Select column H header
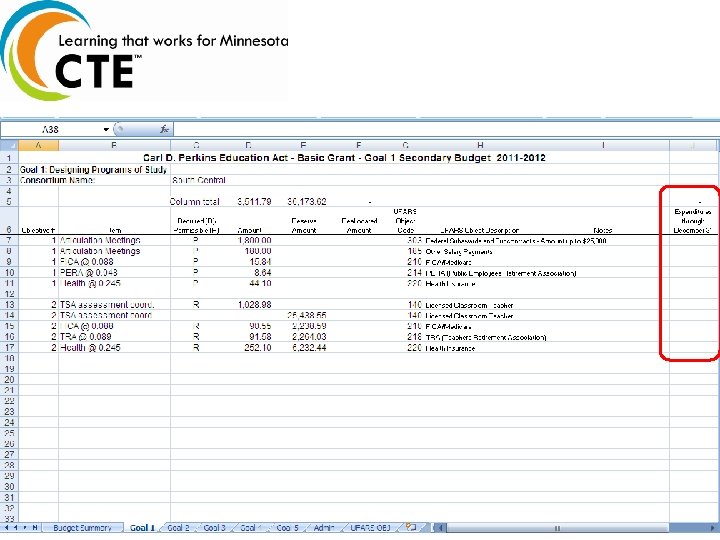 tap(480, 146)
